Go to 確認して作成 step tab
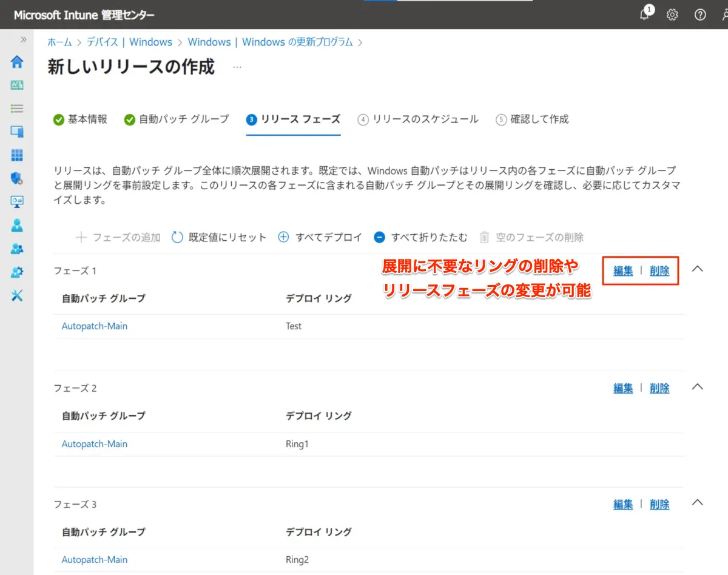The height and width of the screenshot is (575, 728). coord(532,119)
